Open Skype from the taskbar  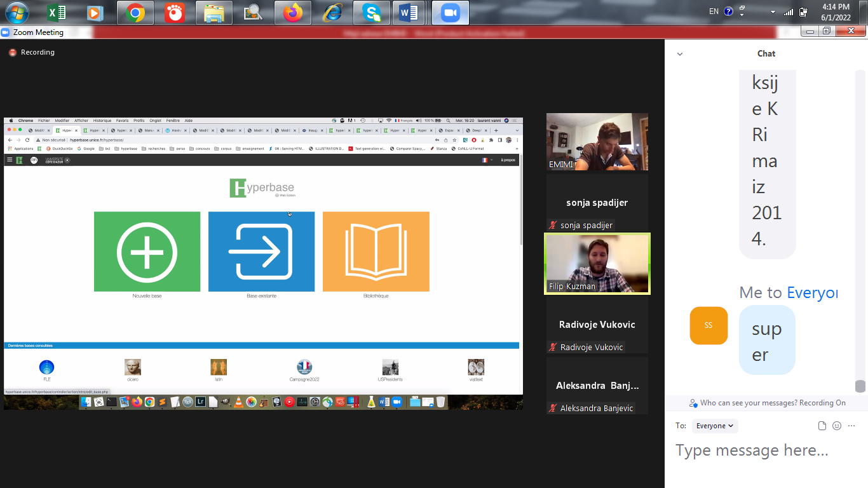(371, 13)
